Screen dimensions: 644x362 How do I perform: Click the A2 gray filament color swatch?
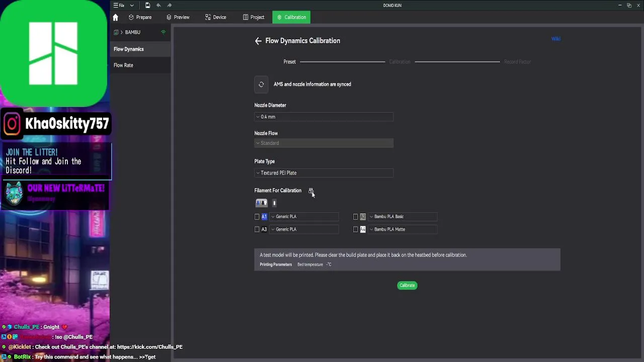point(363,217)
